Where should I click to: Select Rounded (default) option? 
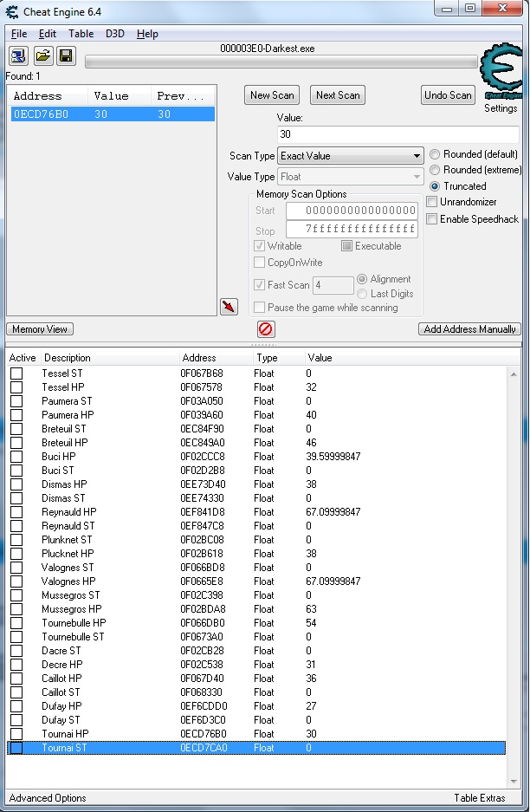point(474,154)
